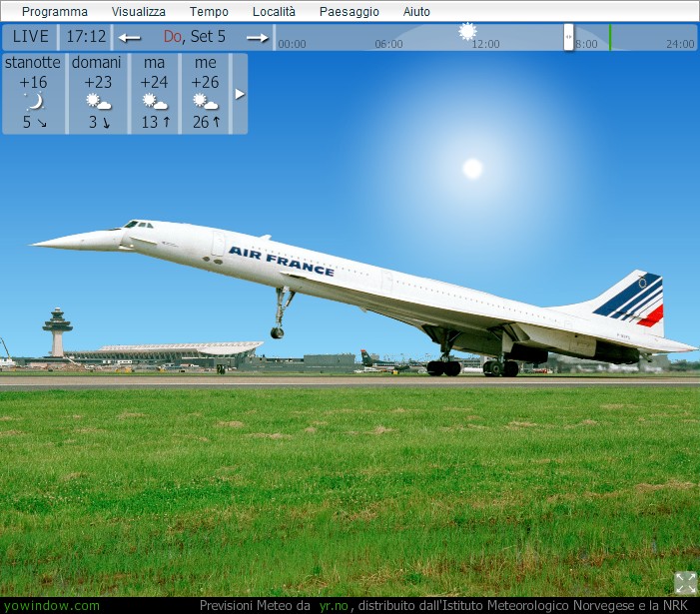
Task: Click the wind value 26 in me forecast
Action: pos(201,122)
